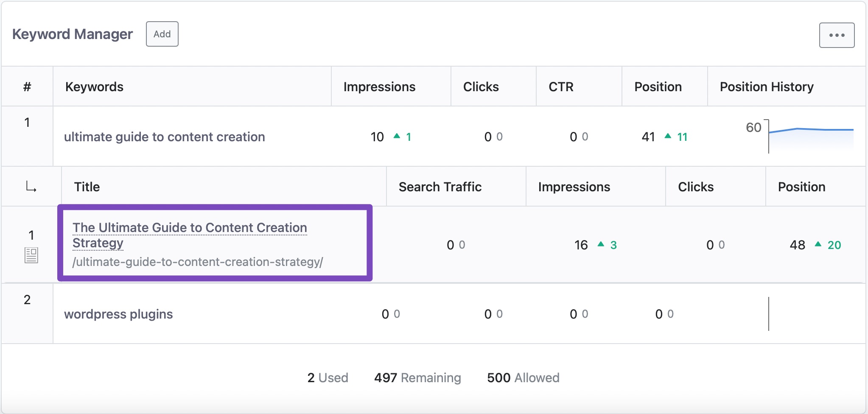The width and height of the screenshot is (868, 414).
Task: Click the Position History column header
Action: [x=766, y=87]
